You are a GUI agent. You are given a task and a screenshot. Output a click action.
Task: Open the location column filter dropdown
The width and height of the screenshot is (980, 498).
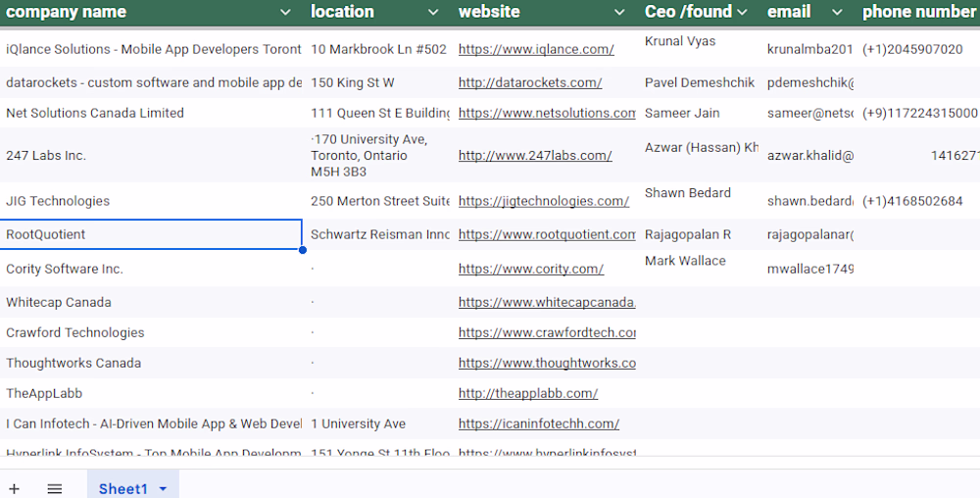click(x=433, y=12)
